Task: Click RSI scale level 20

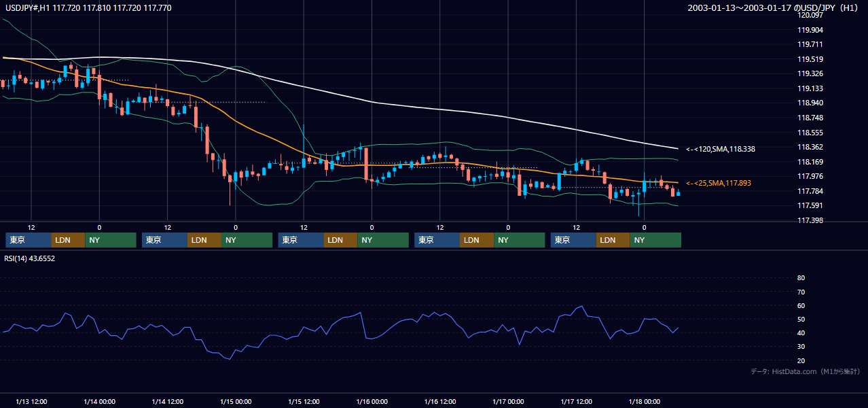Action: point(801,360)
